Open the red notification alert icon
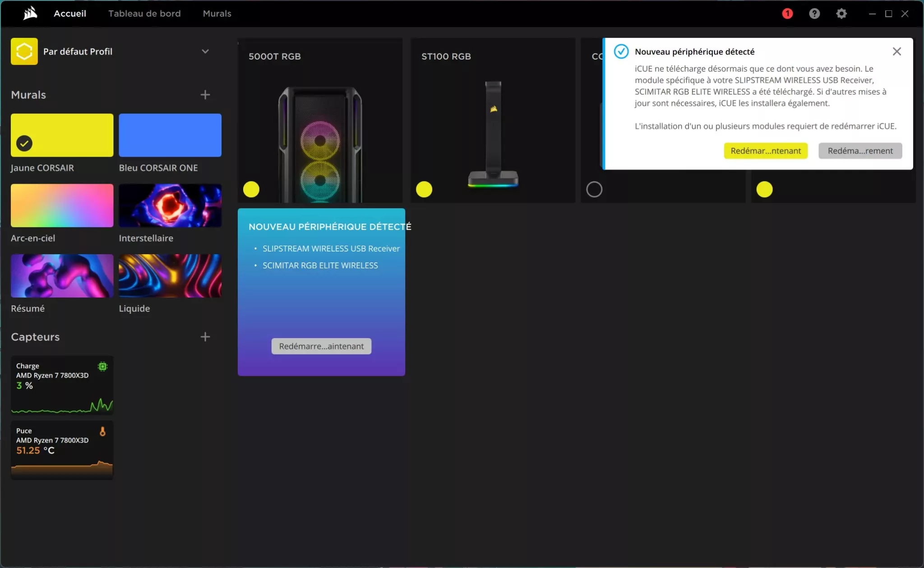The width and height of the screenshot is (924, 568). 787,14
